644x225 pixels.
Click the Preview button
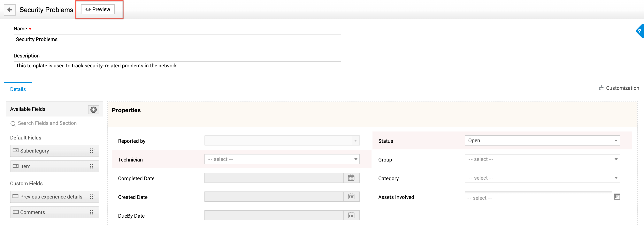(98, 9)
